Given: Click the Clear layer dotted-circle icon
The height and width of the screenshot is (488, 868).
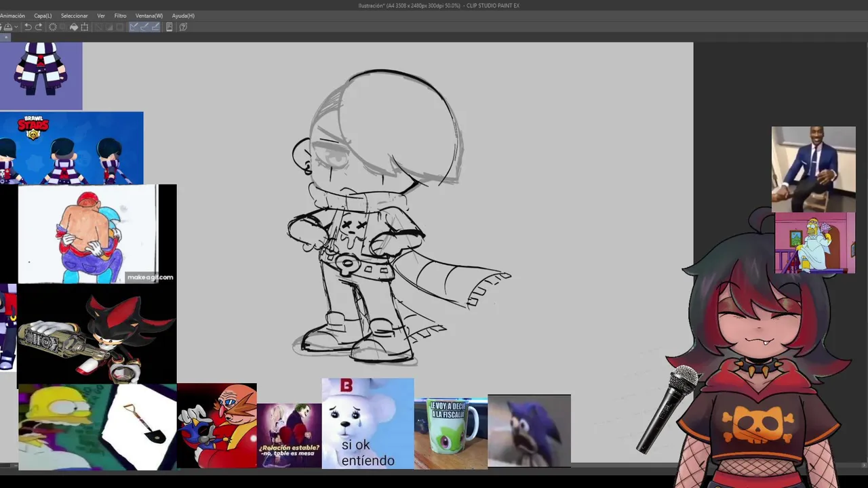Looking at the screenshot, I should [53, 27].
